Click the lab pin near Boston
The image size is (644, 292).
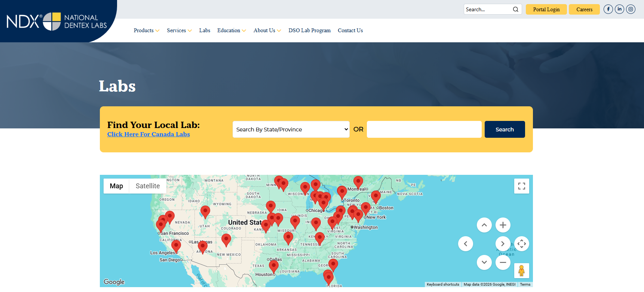(376, 197)
